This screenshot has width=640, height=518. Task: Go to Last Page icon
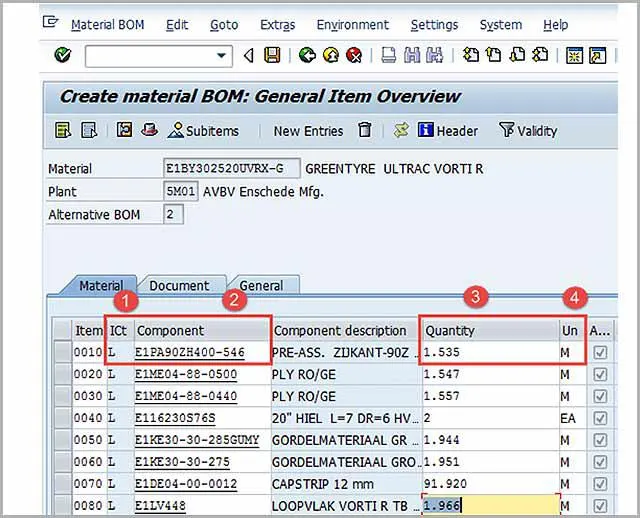coord(540,55)
